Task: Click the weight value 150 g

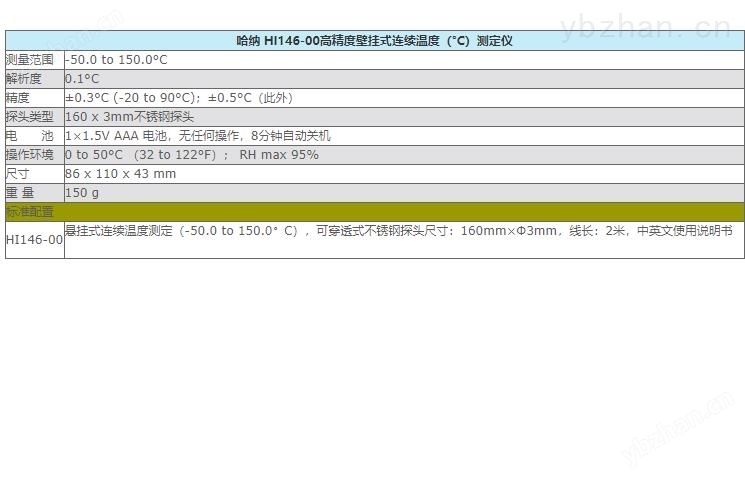Action: pos(82,193)
